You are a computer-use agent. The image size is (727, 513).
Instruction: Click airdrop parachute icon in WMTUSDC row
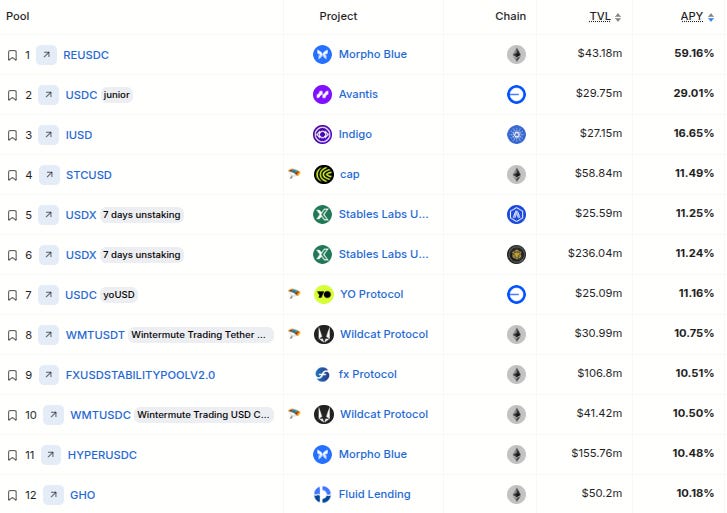point(294,413)
